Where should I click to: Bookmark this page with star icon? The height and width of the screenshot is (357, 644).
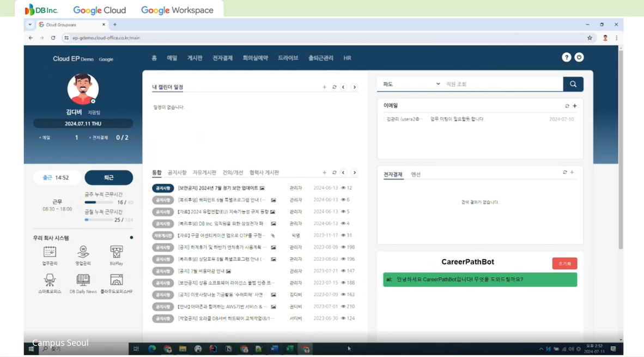click(x=590, y=38)
